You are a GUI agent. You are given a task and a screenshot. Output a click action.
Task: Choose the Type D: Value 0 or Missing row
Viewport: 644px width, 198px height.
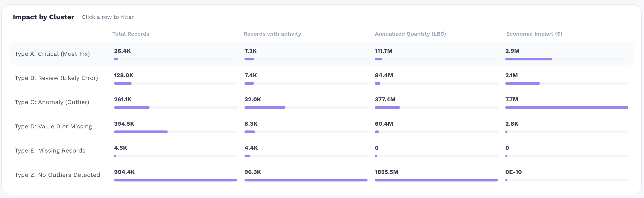[x=53, y=127]
